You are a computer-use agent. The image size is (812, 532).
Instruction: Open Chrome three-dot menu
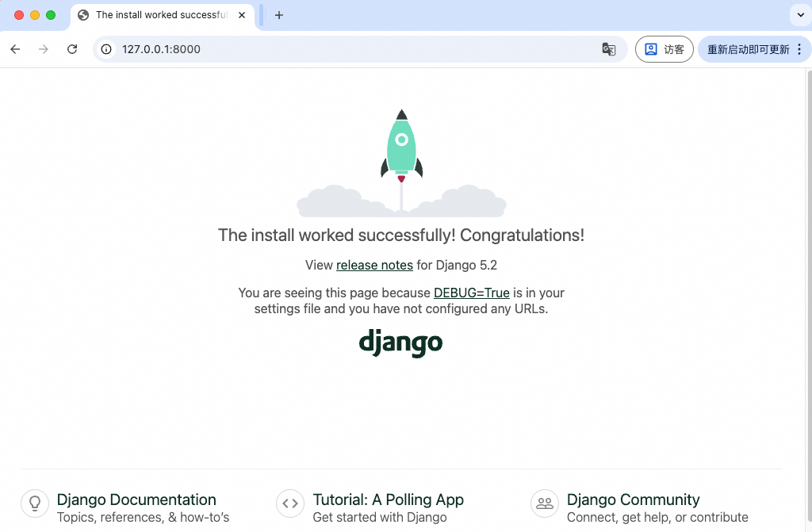[799, 49]
